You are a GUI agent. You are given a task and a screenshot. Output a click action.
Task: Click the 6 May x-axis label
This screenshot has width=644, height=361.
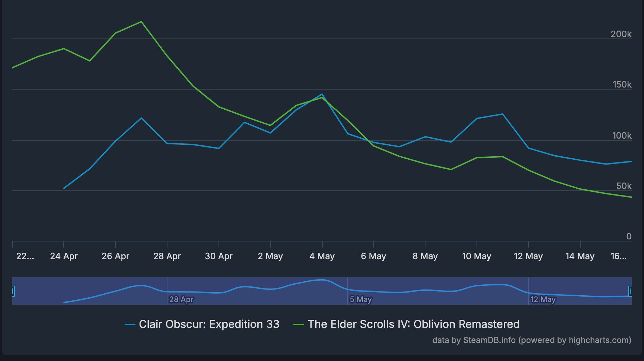tap(373, 256)
